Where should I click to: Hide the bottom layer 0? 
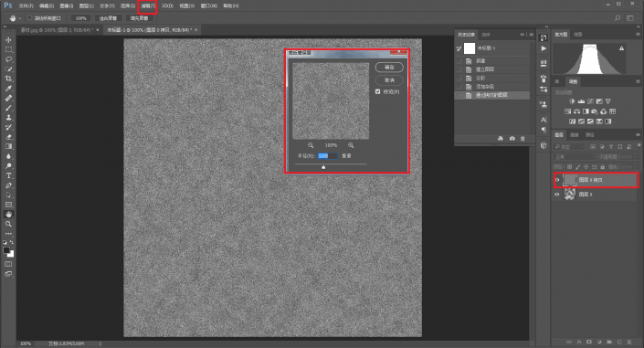[557, 195]
